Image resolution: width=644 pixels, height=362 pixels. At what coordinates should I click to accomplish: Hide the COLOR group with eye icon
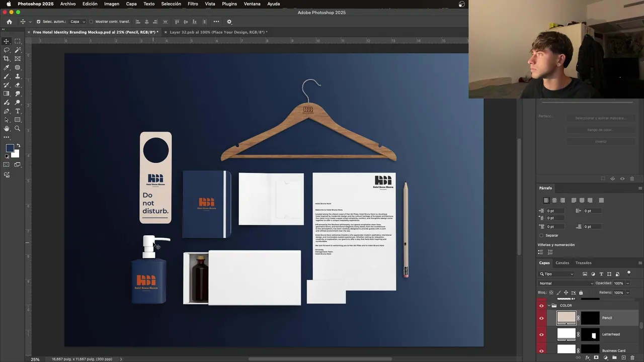pos(541,306)
